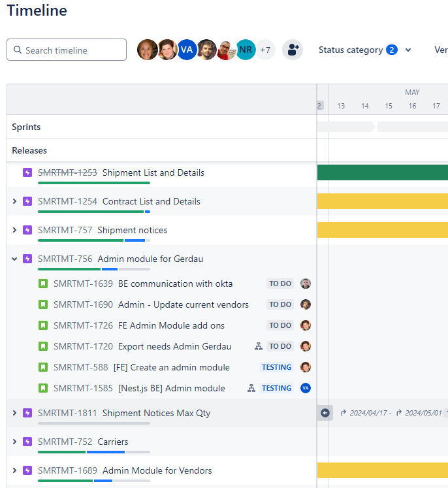448x488 pixels.
Task: Open child issues icon on SMRTMT-1585 row
Action: tap(251, 388)
